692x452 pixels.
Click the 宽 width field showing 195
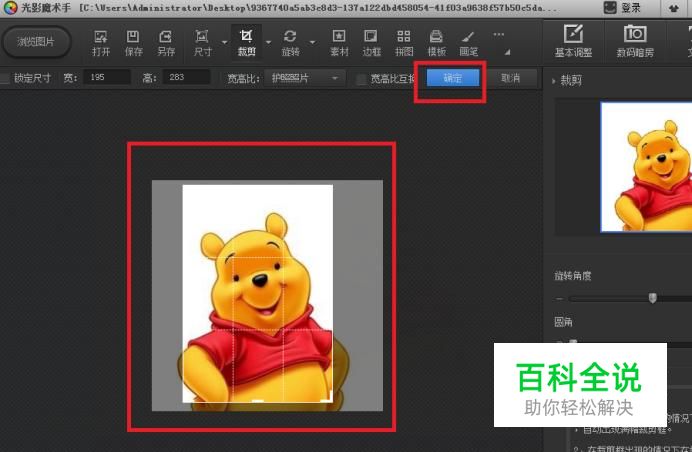click(107, 77)
